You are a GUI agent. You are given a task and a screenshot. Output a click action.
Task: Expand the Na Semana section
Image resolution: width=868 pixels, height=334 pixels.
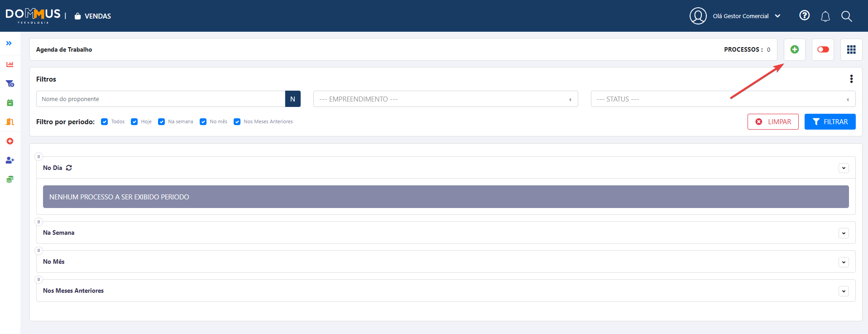(844, 233)
